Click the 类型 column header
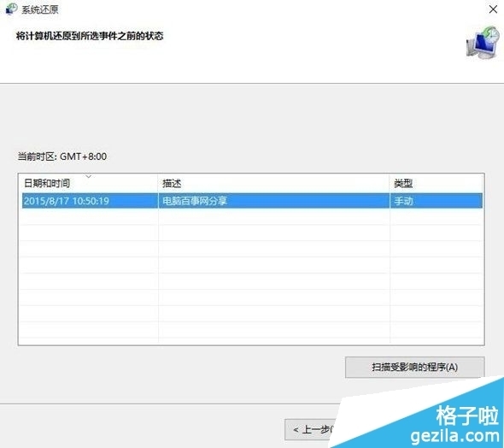Screen dimensions: 504x448 click(x=437, y=183)
